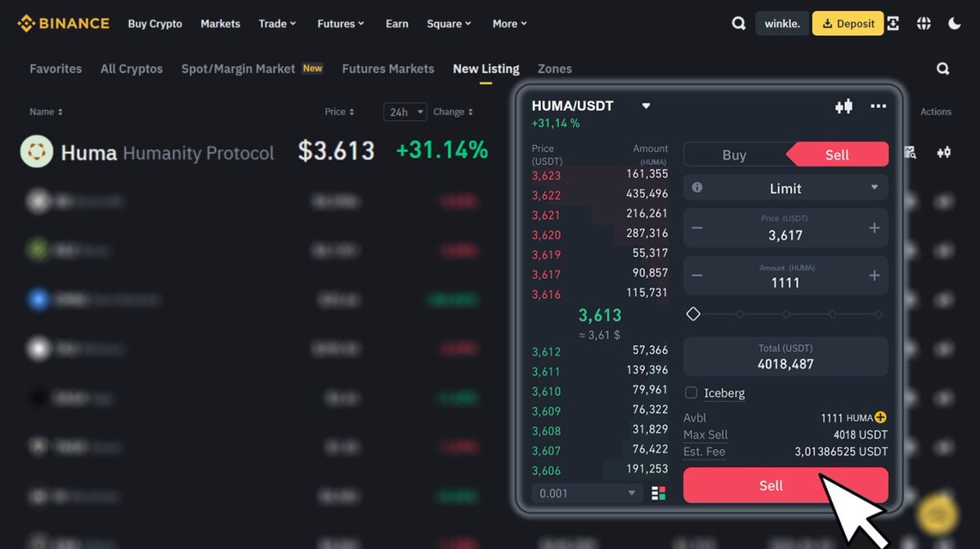Open candlestick chart icon in HUMA/USDT panel
This screenshot has width=980, height=549.
point(844,106)
